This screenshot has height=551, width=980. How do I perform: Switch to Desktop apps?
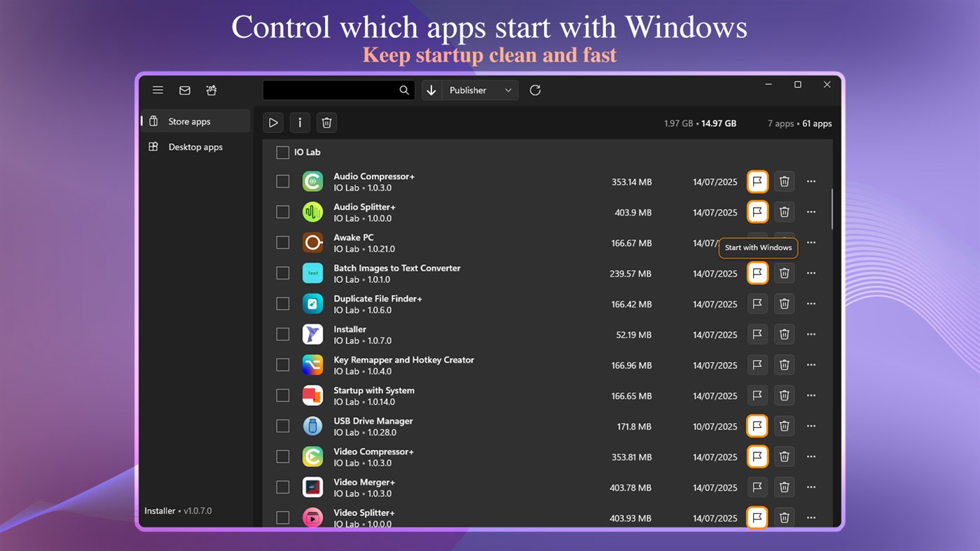[195, 147]
